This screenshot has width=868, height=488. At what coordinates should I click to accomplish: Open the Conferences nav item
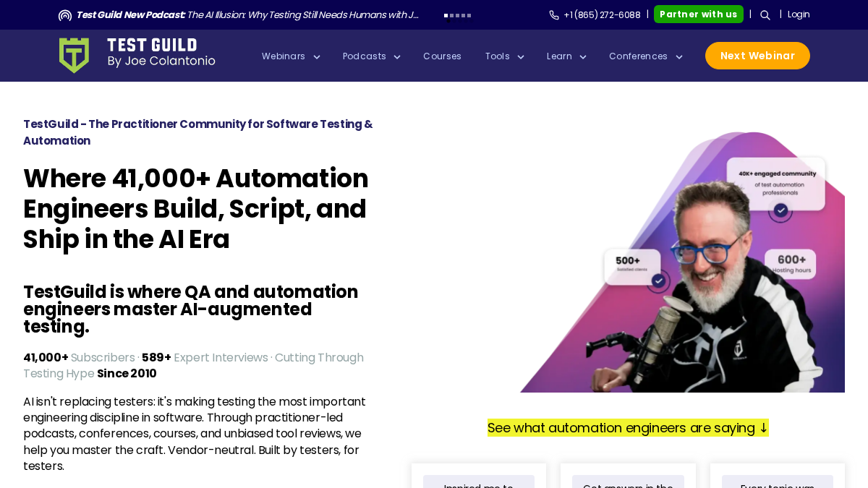click(x=638, y=56)
